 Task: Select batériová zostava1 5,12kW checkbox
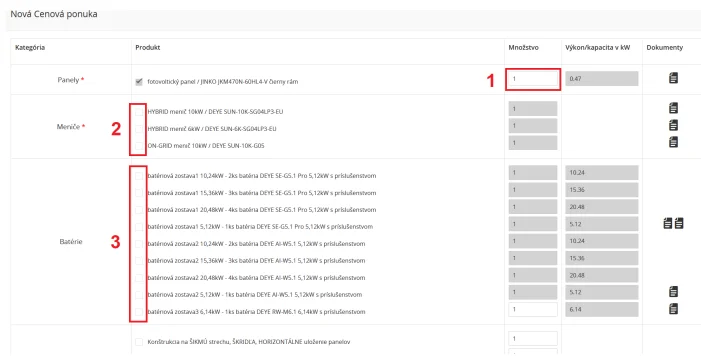[139, 227]
